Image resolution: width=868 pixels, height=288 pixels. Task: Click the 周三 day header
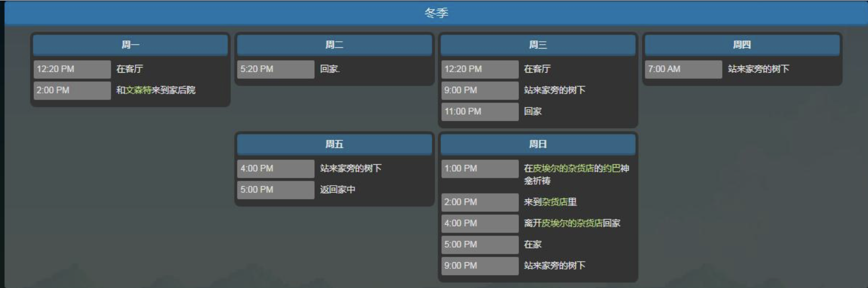click(x=537, y=45)
